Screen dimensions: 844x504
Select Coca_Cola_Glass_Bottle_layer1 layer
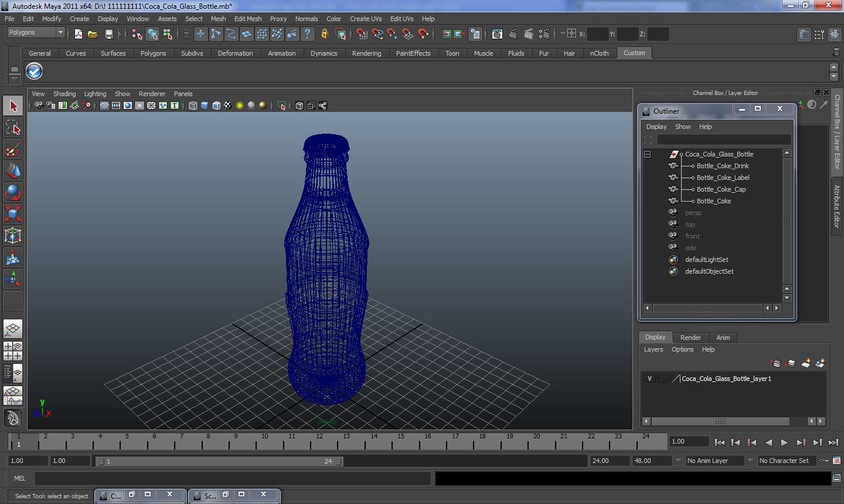click(x=726, y=379)
